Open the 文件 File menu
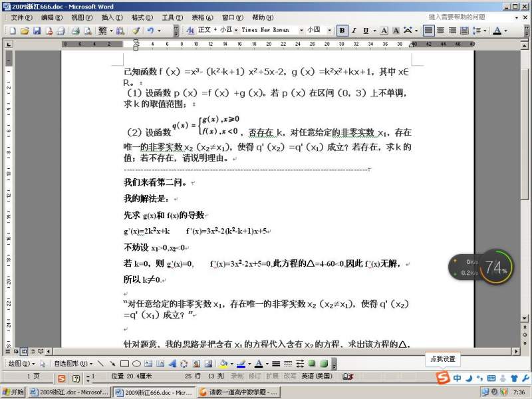 pos(22,17)
